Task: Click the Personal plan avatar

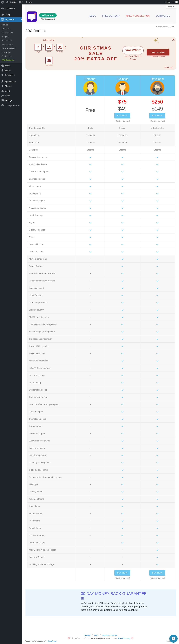Action: click(x=90, y=88)
